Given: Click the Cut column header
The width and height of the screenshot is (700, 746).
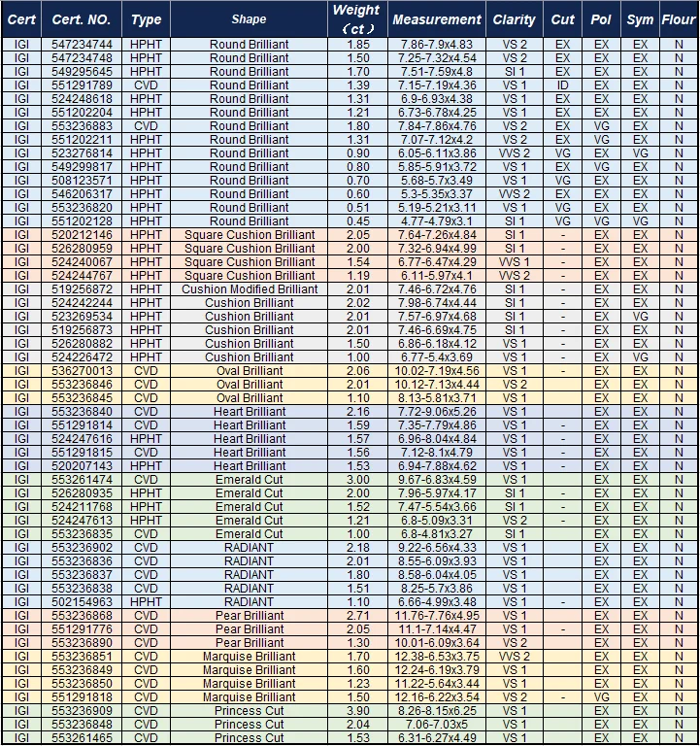Looking at the screenshot, I should click(x=562, y=19).
